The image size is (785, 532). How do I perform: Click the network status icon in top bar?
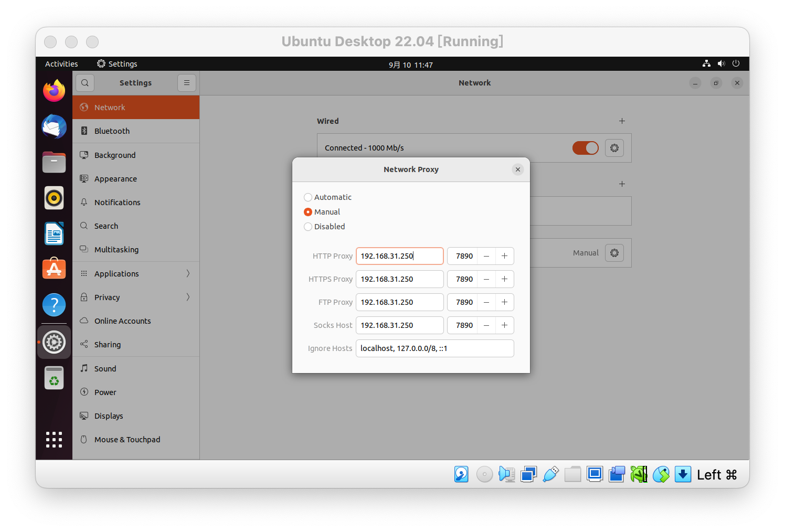tap(706, 63)
